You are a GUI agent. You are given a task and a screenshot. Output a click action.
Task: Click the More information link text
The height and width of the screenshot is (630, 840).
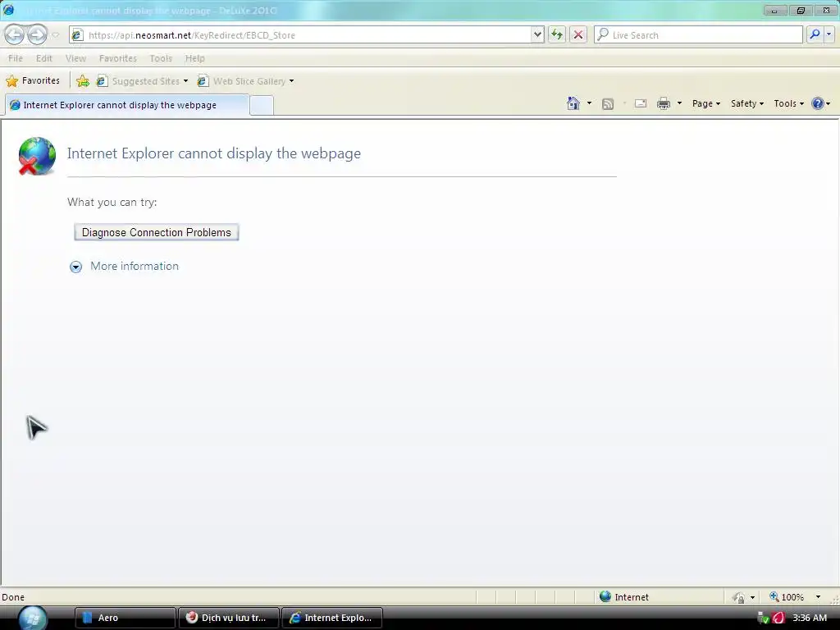[x=135, y=267]
